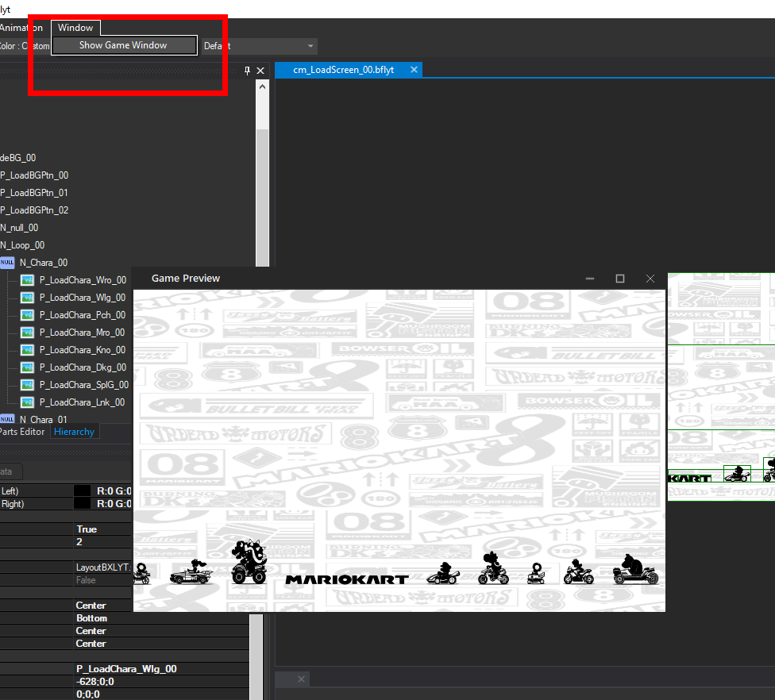Click the NULL icon next to N_Chara_01
775x700 pixels.
[7, 419]
